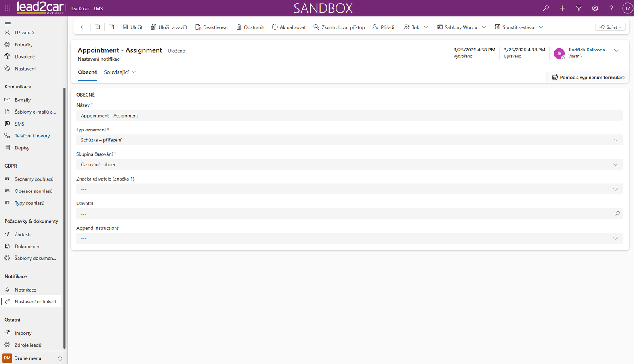Expand Šablony Wordu dropdown chevron
The height and width of the screenshot is (364, 634).
(x=484, y=27)
